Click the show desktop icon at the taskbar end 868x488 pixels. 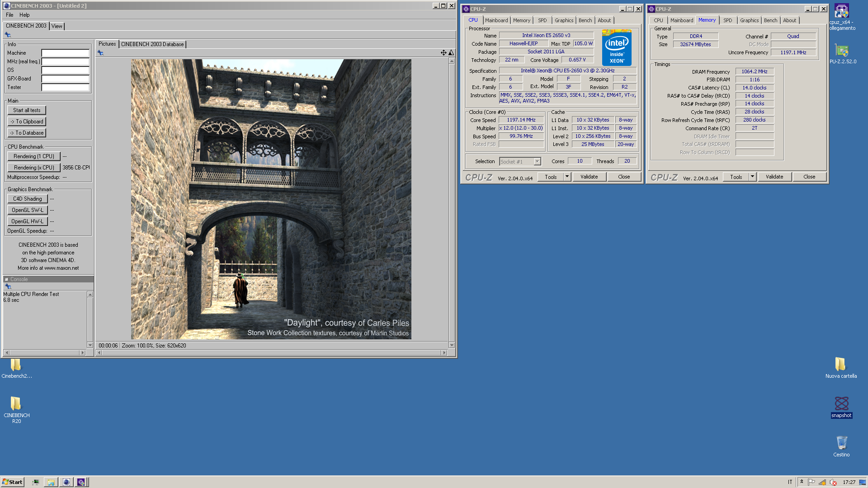coord(863,482)
